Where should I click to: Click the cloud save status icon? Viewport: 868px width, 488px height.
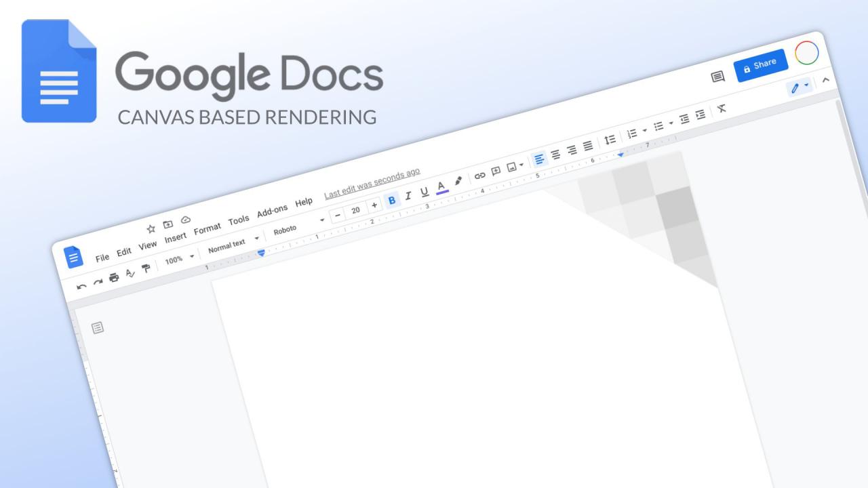click(185, 220)
